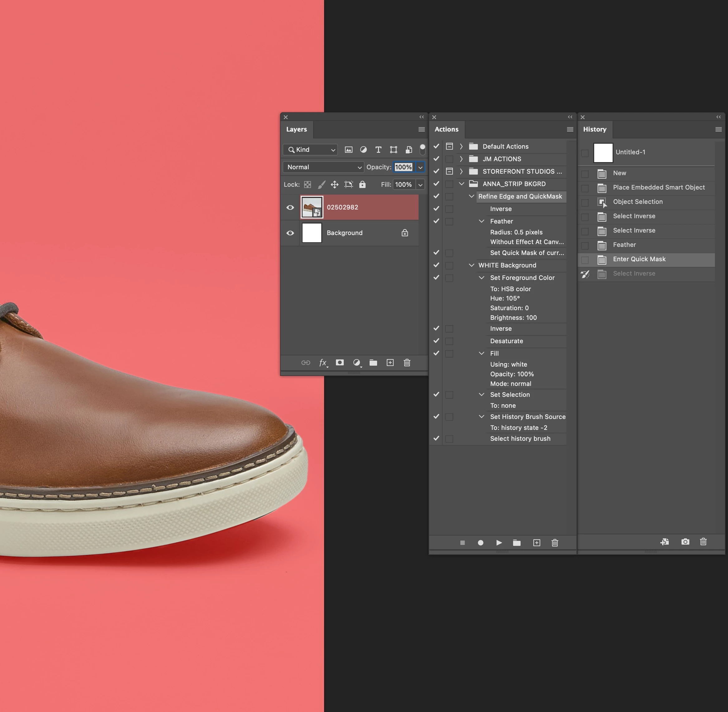Uncheck the Desaturate action step checkmark
This screenshot has width=728, height=712.
click(x=436, y=341)
